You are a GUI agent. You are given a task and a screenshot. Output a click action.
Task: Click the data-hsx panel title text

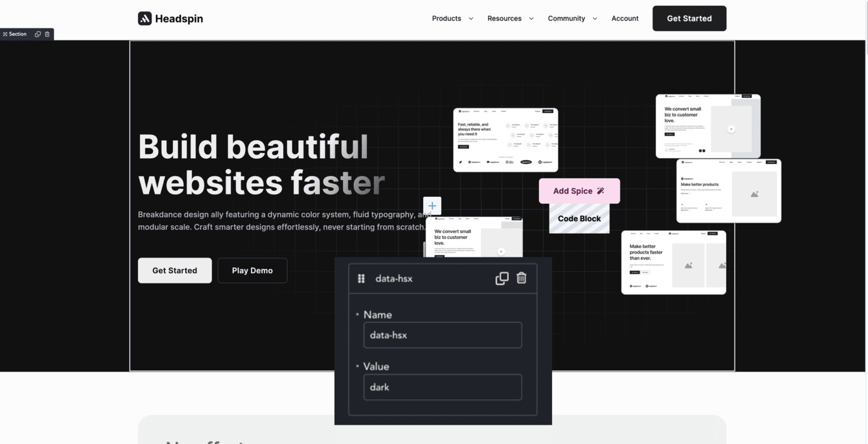click(x=394, y=278)
